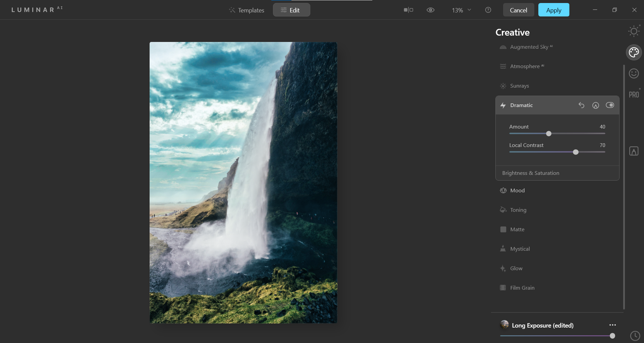This screenshot has width=644, height=343.
Task: Click the Atmosphere waves icon
Action: (x=503, y=66)
